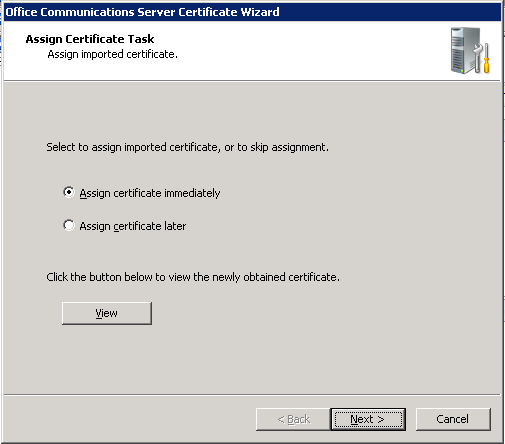Click 'Assign imported certificate.' subtitle text
Viewport: 505px width, 444px height.
point(113,54)
